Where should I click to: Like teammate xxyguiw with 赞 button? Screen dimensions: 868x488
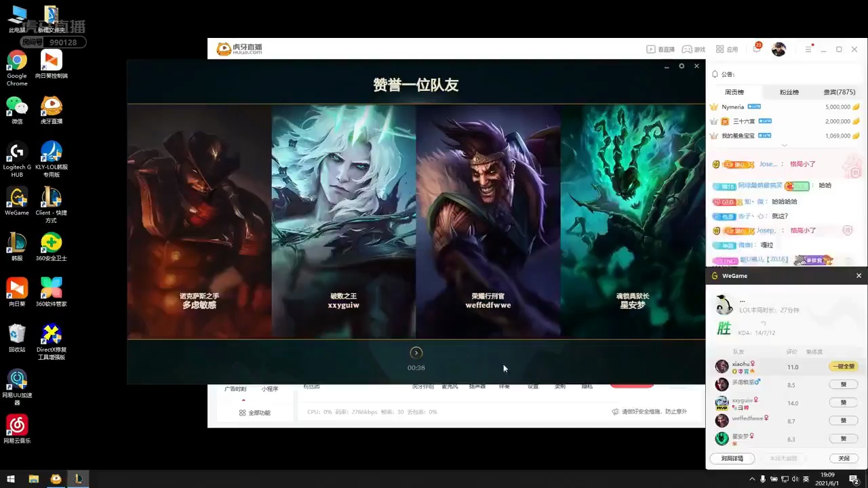pyautogui.click(x=844, y=403)
